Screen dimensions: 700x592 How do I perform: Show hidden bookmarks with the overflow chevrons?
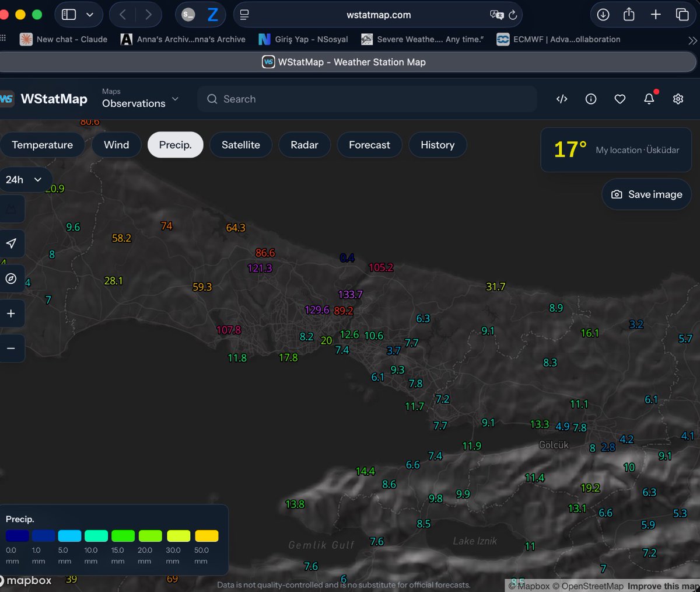pyautogui.click(x=692, y=40)
